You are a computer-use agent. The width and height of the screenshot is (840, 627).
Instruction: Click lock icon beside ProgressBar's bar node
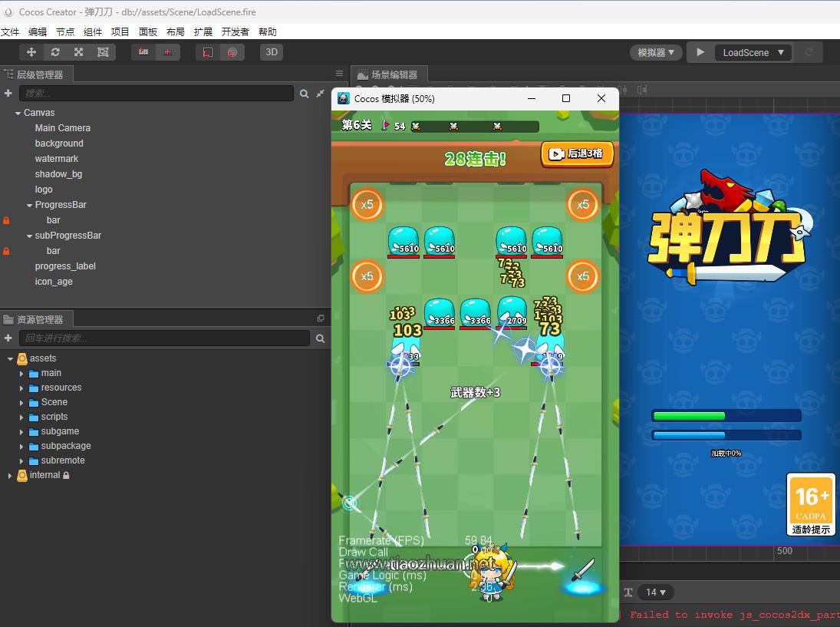[6, 220]
